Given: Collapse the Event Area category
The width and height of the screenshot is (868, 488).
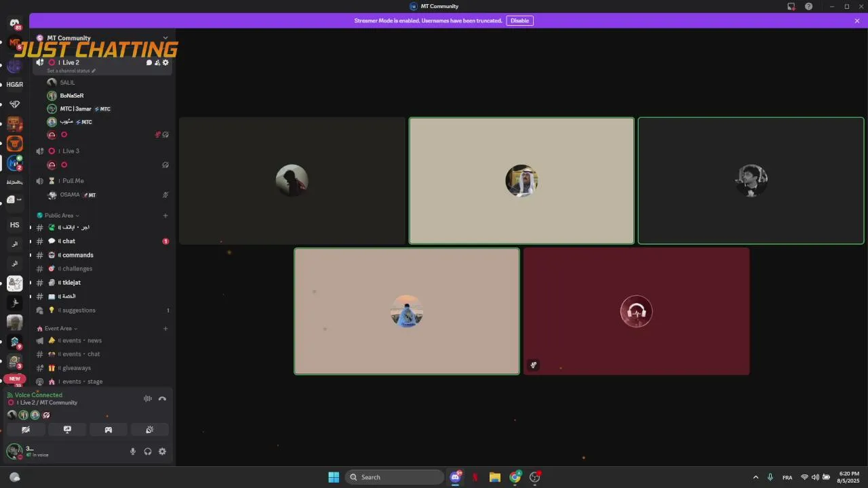Looking at the screenshot, I should 58,329.
